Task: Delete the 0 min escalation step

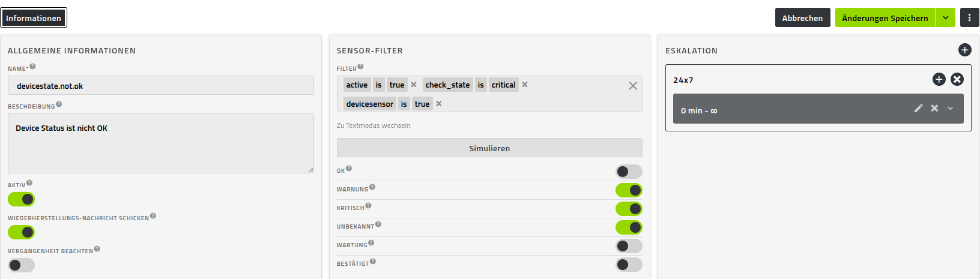Action: click(934, 109)
